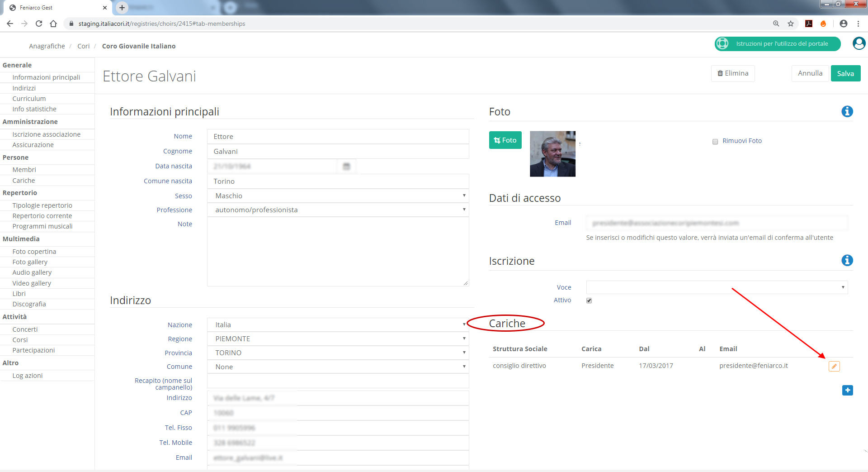868x472 pixels.
Task: Open the Professione dropdown
Action: point(338,210)
